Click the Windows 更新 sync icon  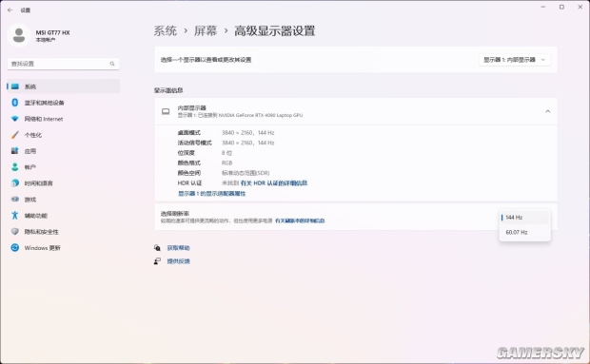15,247
